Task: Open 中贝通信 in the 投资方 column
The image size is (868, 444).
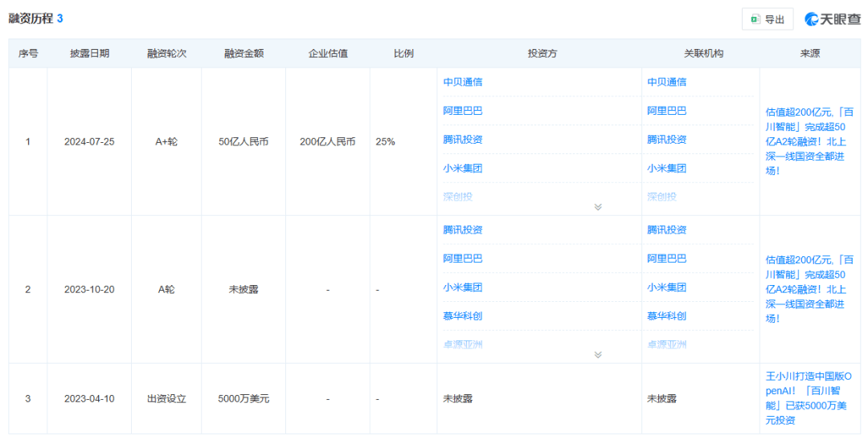Action: tap(463, 82)
